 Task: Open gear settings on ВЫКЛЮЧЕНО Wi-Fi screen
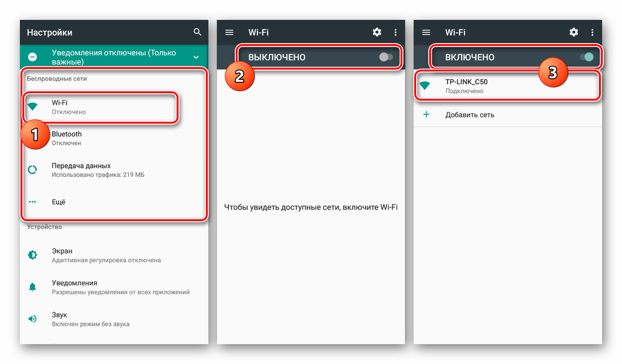pyautogui.click(x=377, y=32)
